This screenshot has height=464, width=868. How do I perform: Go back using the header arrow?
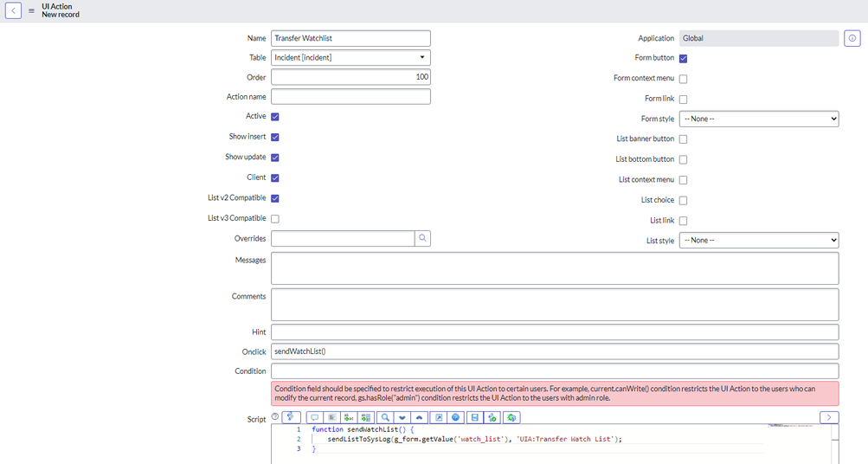[x=13, y=10]
